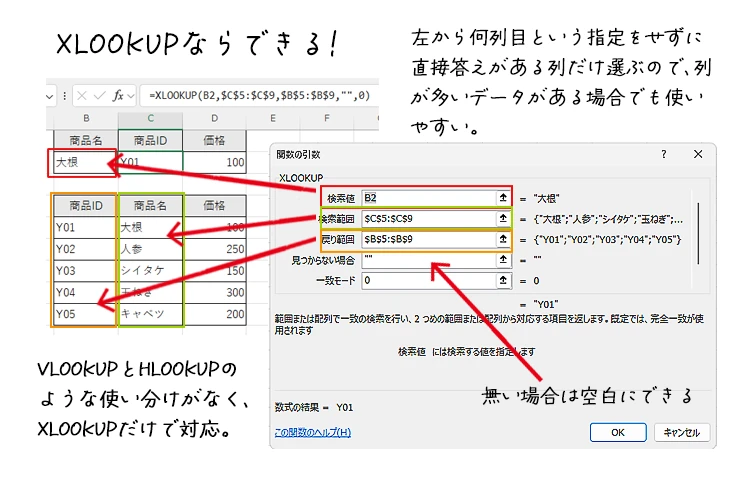Select price cell 250 in lower table
Screen dimensions: 754x500
tap(214, 249)
